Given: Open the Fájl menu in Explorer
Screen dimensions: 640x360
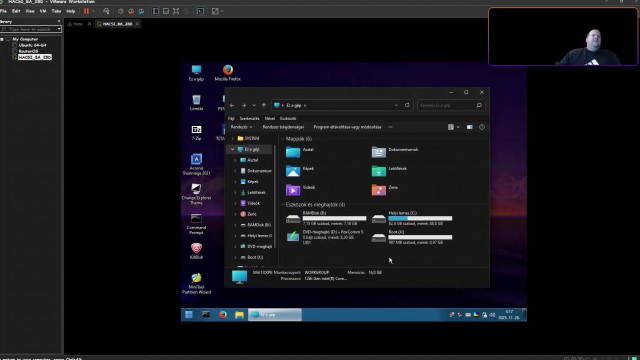Looking at the screenshot, I should [x=231, y=118].
